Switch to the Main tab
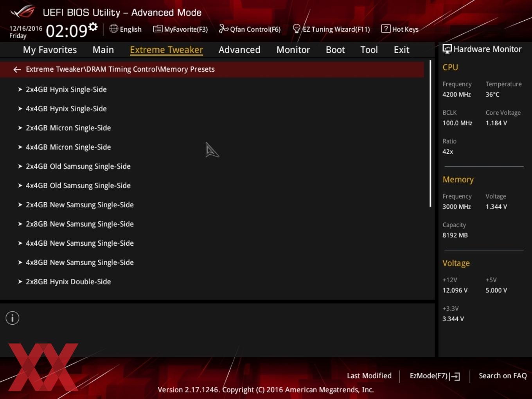 coord(103,50)
